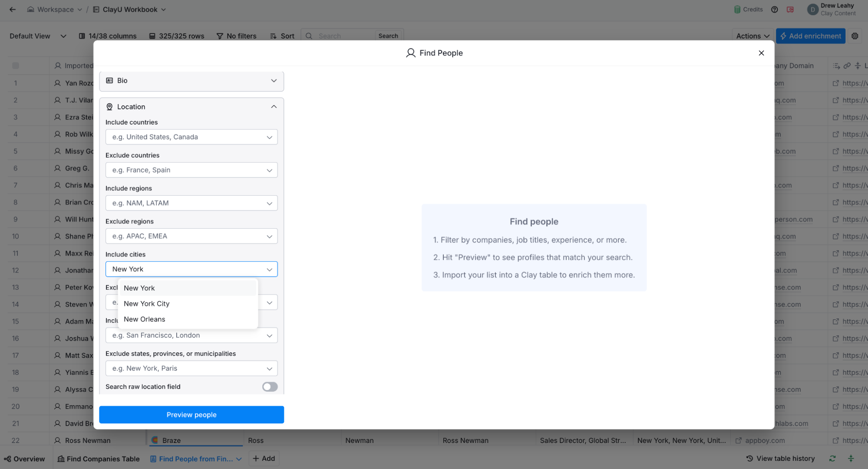Click the Preview people button
This screenshot has height=469, width=868.
point(191,415)
